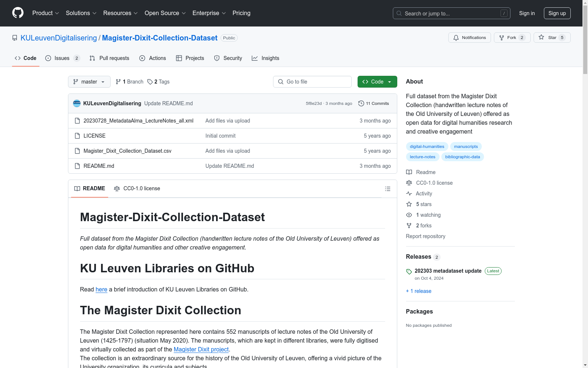
Task: Open 'Update README.md' latest commit message
Action: [168, 103]
